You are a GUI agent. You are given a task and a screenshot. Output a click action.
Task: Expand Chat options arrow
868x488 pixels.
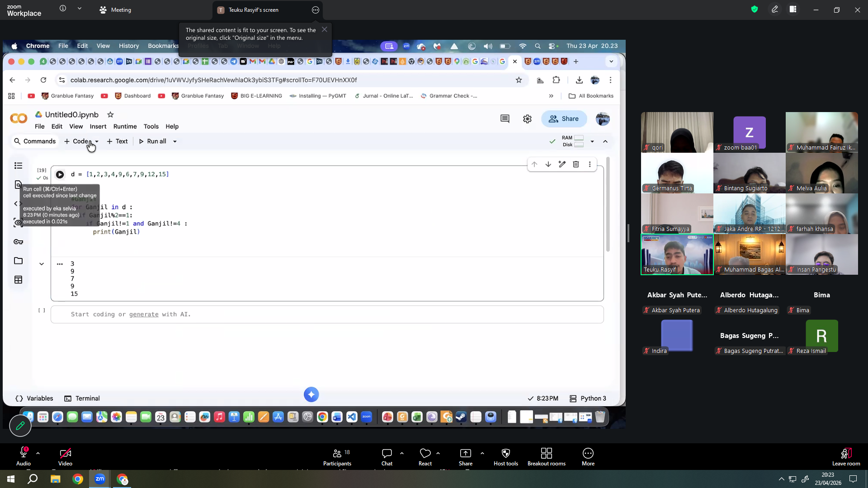coord(402,453)
